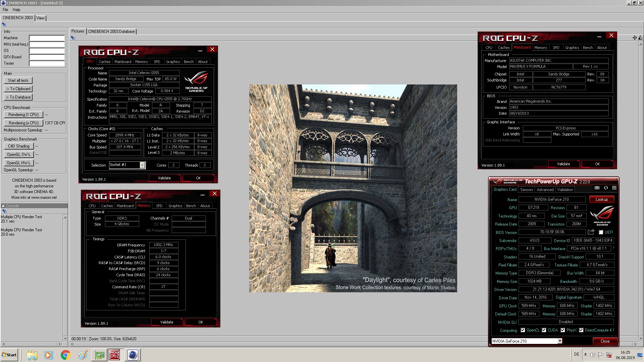Take a GPU-Z screenshot with camera icon

click(x=597, y=188)
